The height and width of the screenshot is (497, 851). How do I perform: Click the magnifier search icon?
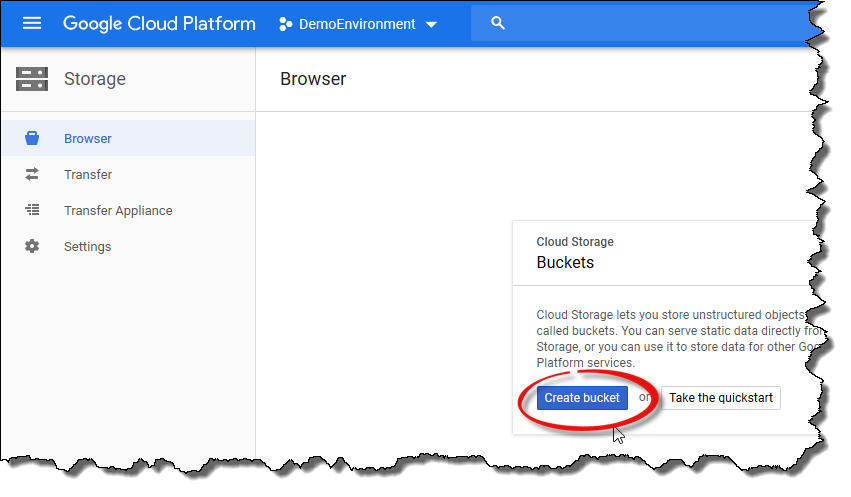[x=498, y=23]
